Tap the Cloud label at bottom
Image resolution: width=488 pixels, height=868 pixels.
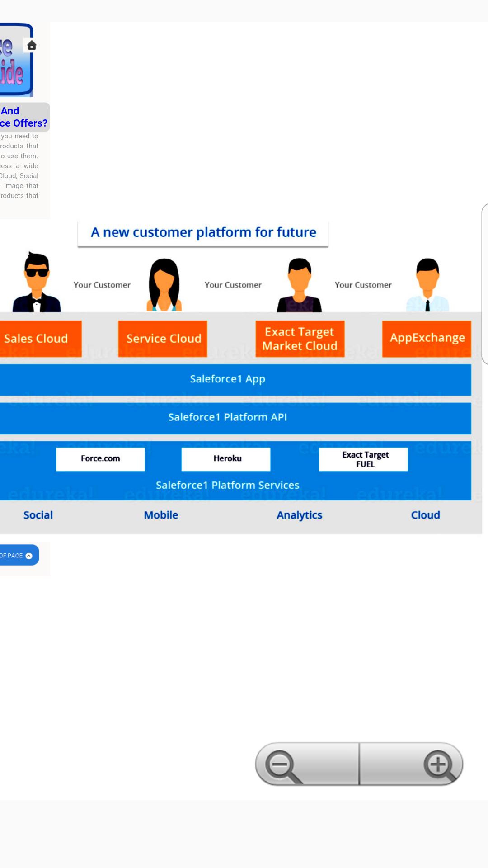click(425, 515)
